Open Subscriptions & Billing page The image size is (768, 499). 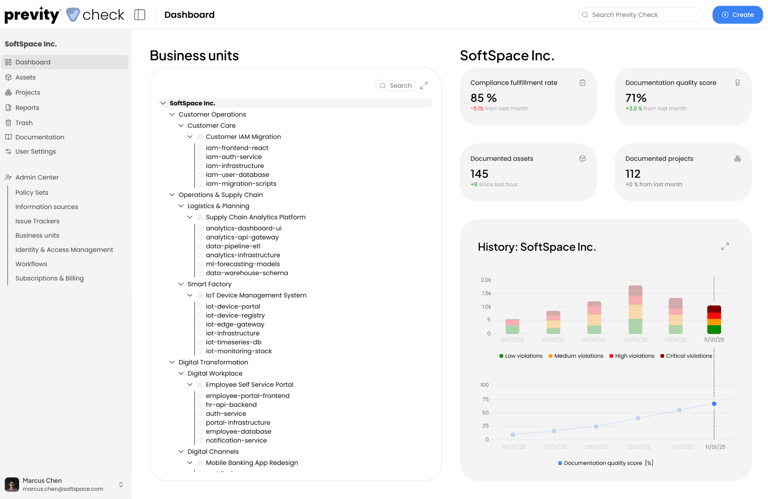coord(49,278)
